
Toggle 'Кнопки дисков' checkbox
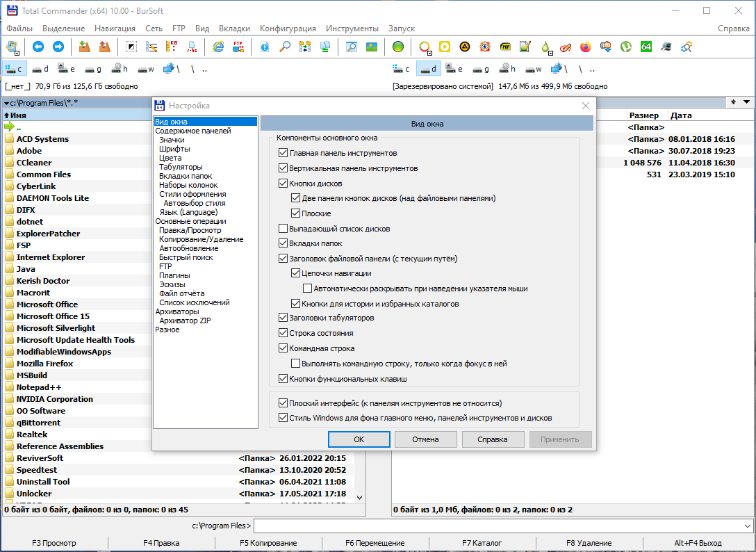(x=283, y=184)
